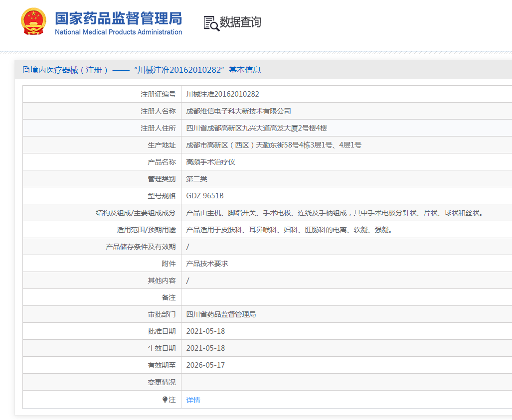Screen dimensions: 512x420
Task: Click the 适用范围/预期用途 label
Action: 146,230
